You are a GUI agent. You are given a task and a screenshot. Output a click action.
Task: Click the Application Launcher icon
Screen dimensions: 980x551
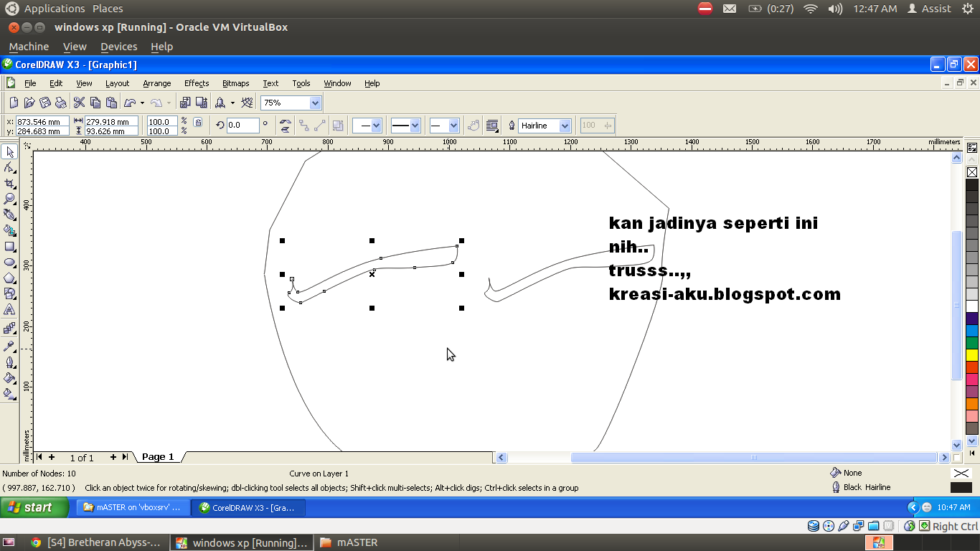click(x=220, y=103)
